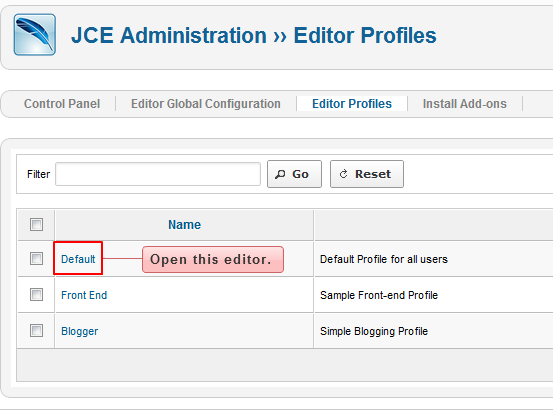
Task: Click the 'Open this editor.' callout label
Action: click(213, 260)
